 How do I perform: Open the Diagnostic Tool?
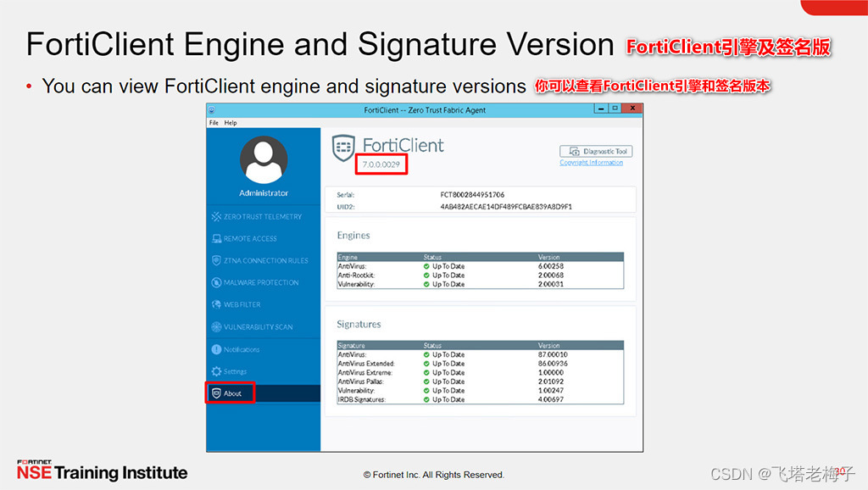pos(596,151)
